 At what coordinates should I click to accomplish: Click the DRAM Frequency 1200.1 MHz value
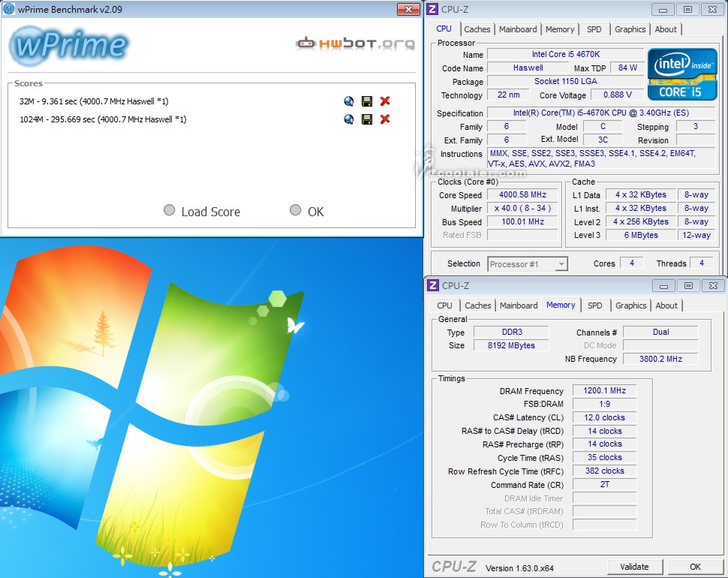pyautogui.click(x=604, y=391)
